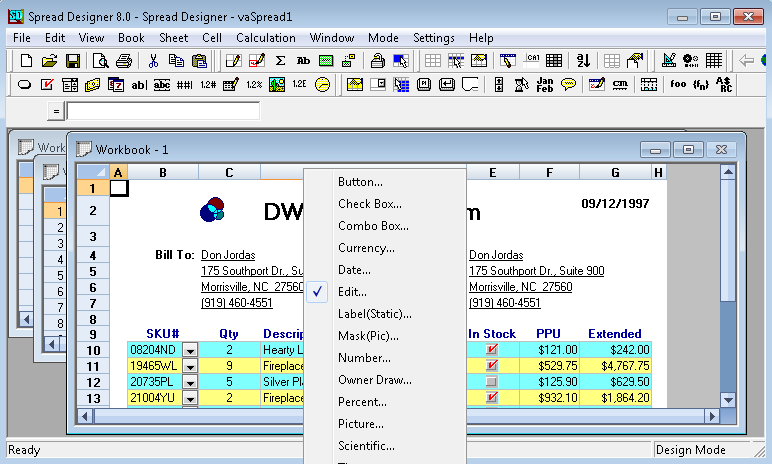Viewport: 772px width, 464px height.
Task: Save with the floppy disk icon
Action: pos(73,61)
